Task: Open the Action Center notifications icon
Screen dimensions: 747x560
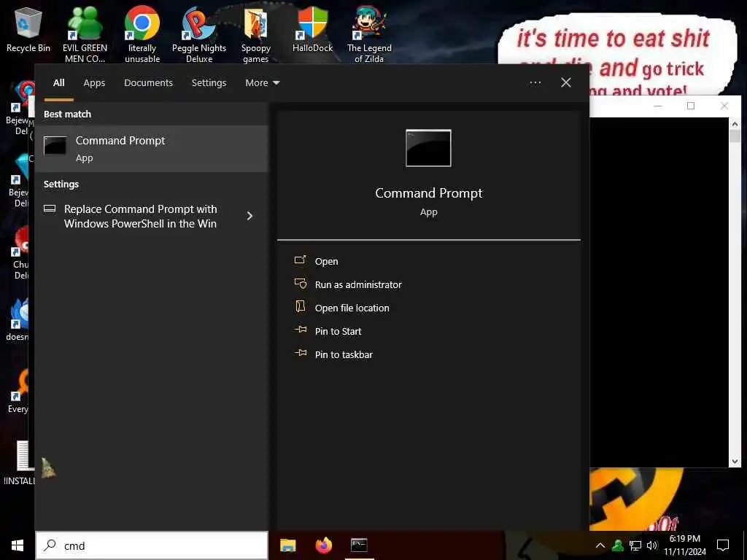Action: tap(723, 545)
